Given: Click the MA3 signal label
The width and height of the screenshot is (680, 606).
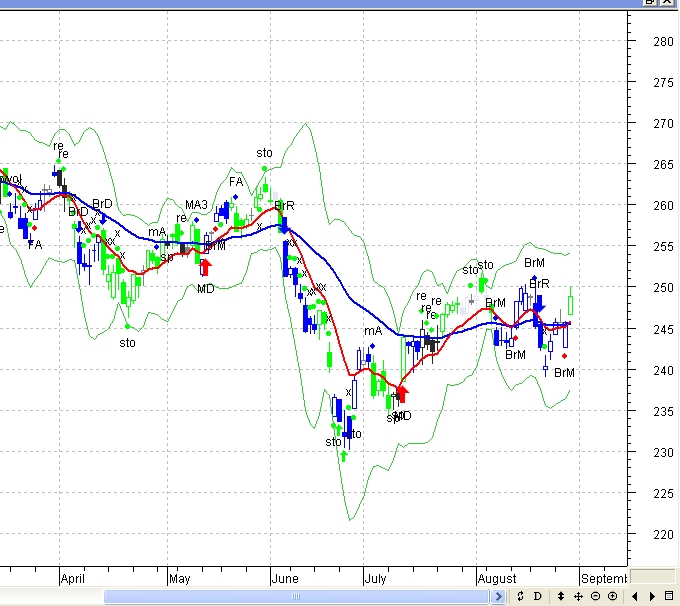Looking at the screenshot, I should [196, 206].
